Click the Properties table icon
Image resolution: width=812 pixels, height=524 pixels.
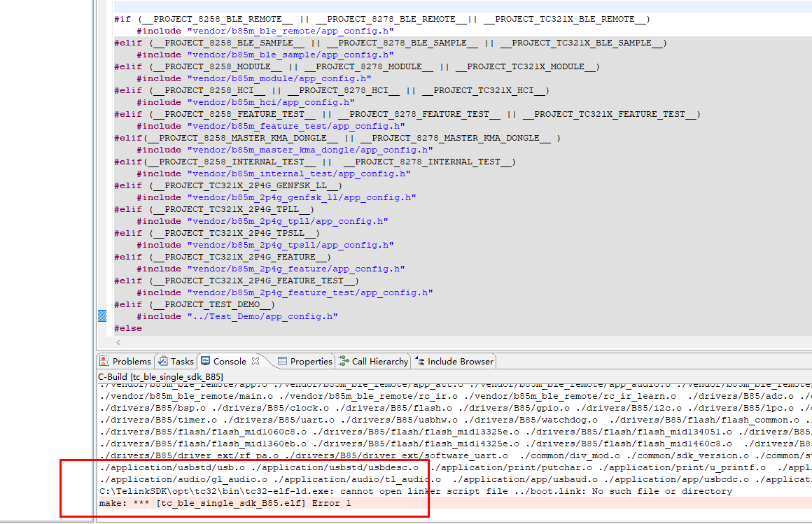[282, 361]
